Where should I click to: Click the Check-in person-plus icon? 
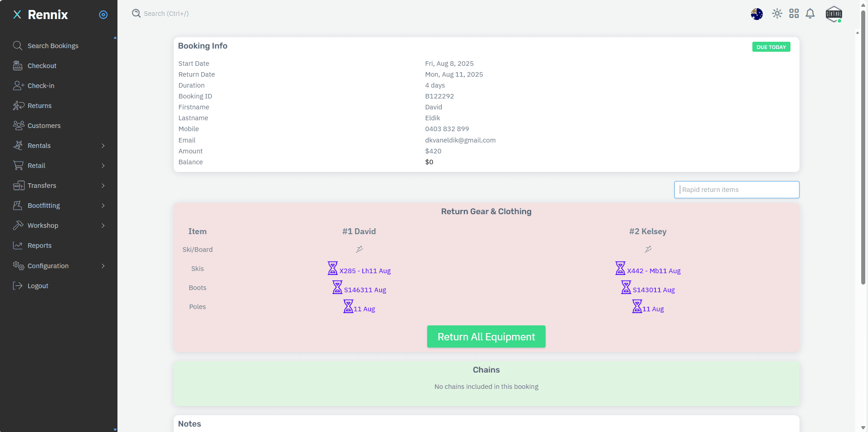pyautogui.click(x=19, y=85)
